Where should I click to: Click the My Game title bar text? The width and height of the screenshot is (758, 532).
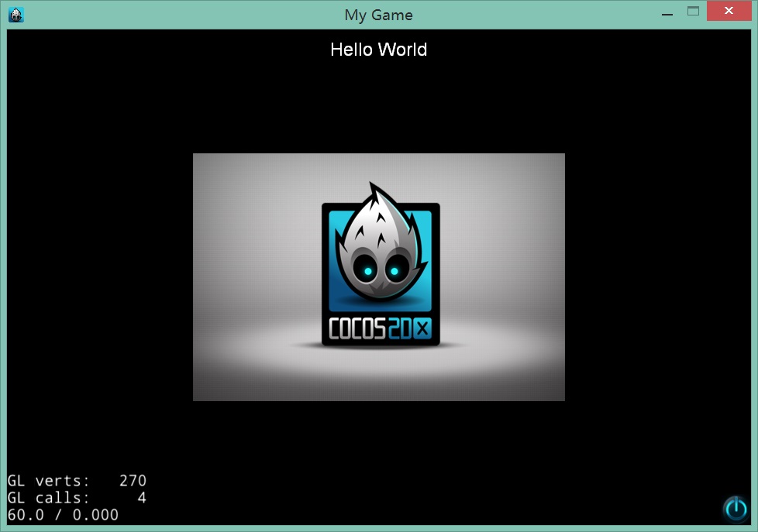(x=378, y=15)
